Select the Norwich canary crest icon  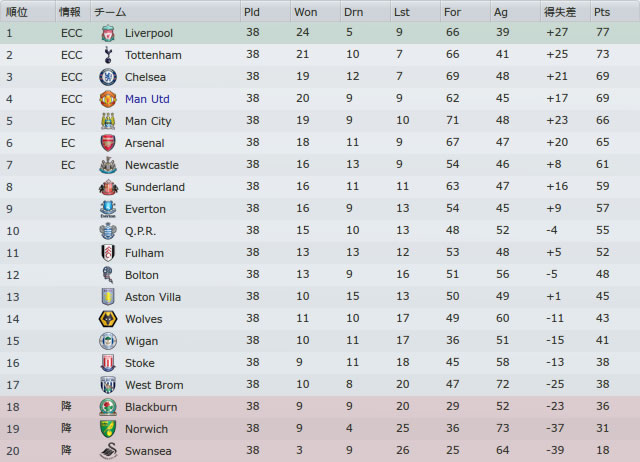[x=108, y=429]
